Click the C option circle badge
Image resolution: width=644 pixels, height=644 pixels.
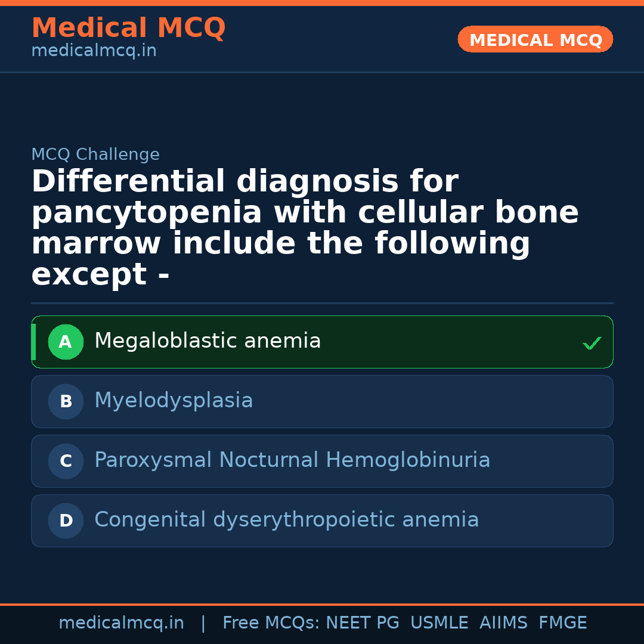[x=66, y=462]
